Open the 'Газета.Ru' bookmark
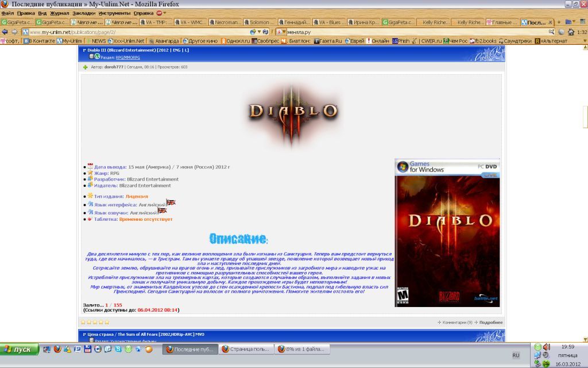The height and width of the screenshot is (368, 588). coord(328,41)
